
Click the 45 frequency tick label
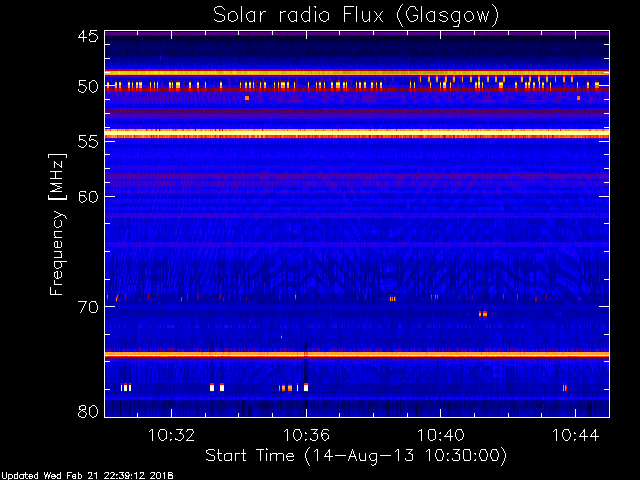click(x=88, y=37)
